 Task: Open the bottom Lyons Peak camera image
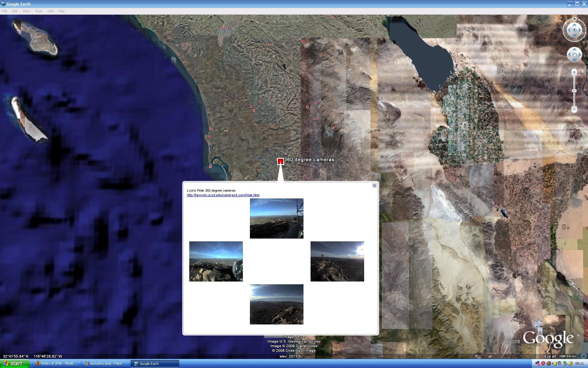277,304
